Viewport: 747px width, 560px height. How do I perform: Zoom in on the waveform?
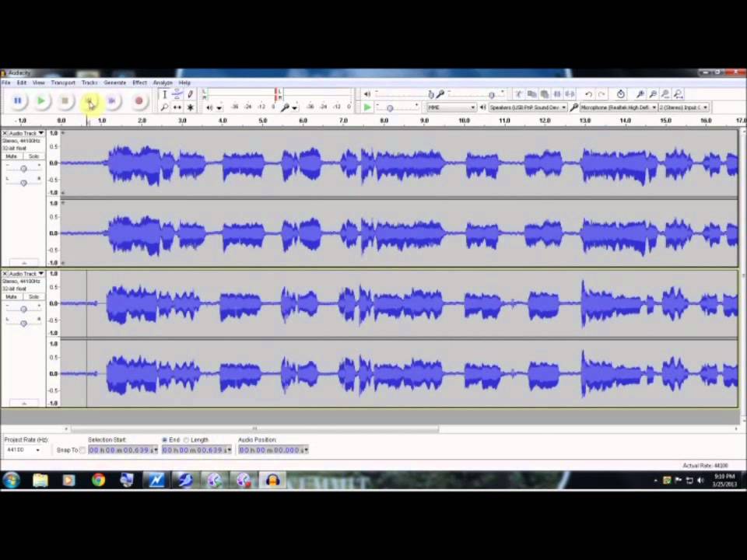(640, 94)
